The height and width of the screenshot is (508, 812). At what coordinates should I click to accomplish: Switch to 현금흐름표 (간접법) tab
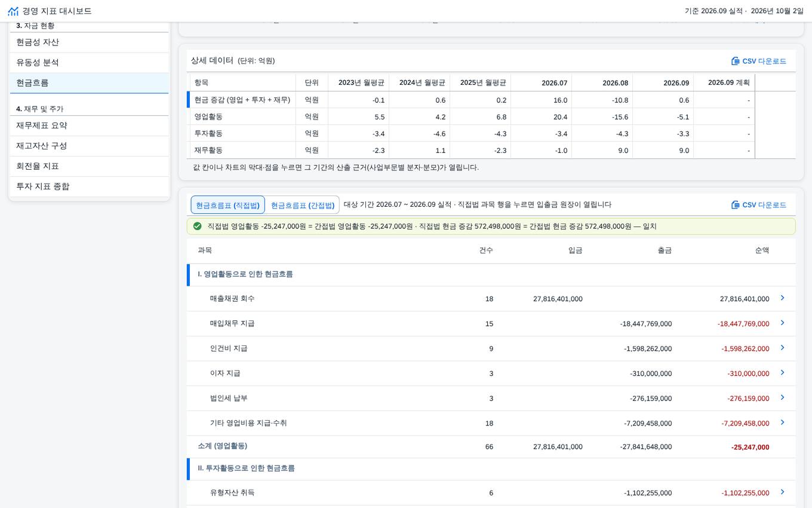point(303,205)
